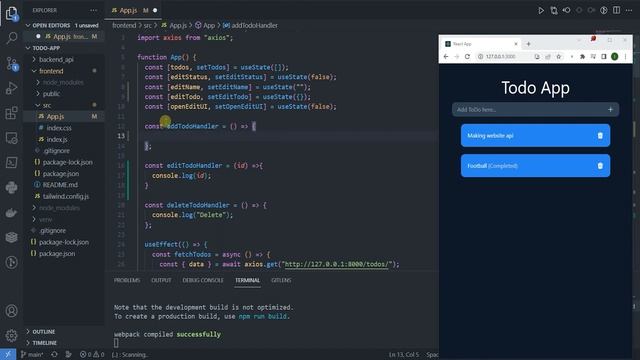Open browser three-dot menu

(x=625, y=57)
